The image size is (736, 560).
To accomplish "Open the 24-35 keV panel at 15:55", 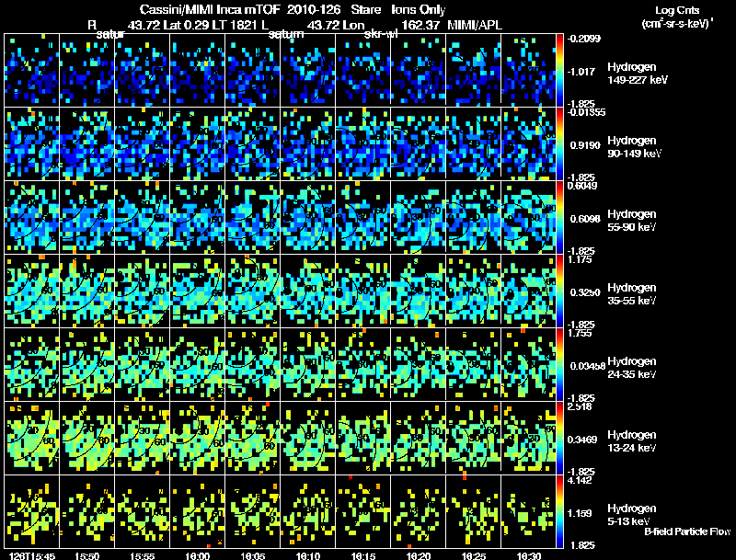I will [143, 364].
